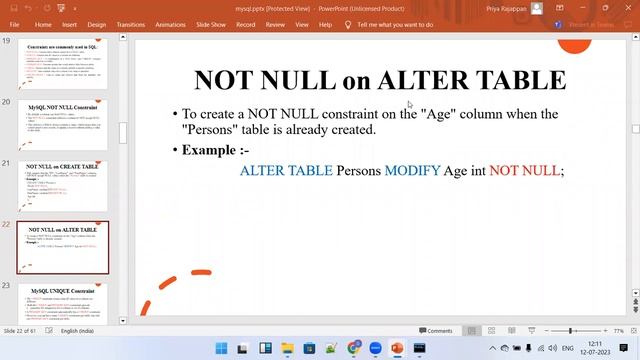Click the thumbnail panel scrollbar handle
The width and height of the screenshot is (640, 360).
pyautogui.click(x=123, y=133)
